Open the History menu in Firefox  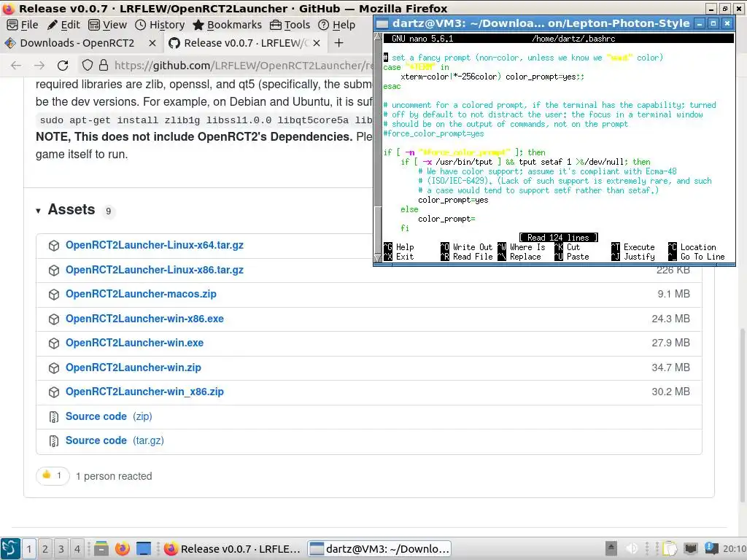[160, 25]
